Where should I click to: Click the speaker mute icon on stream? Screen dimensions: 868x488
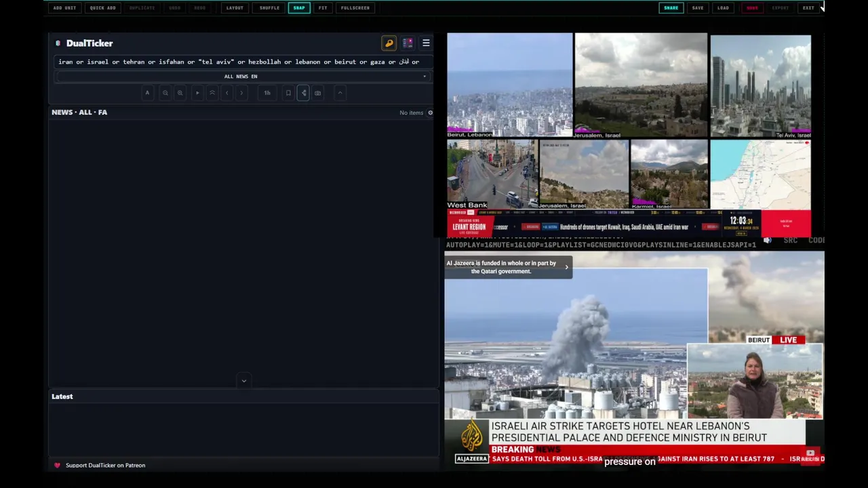pos(768,241)
